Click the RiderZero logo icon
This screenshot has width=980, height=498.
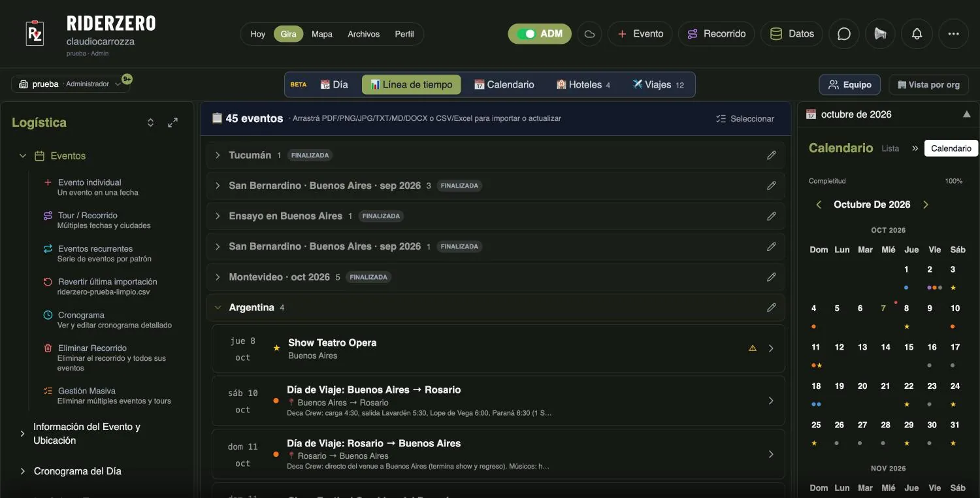coord(35,33)
